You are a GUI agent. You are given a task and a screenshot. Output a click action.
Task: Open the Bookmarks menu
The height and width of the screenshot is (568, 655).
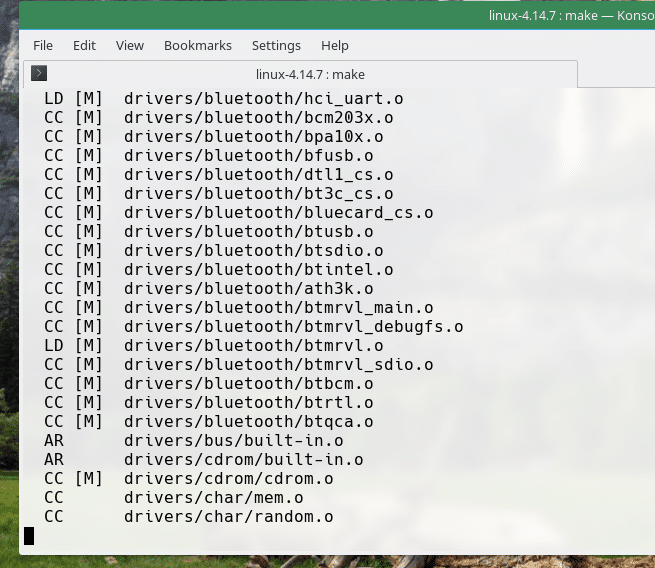pos(198,45)
